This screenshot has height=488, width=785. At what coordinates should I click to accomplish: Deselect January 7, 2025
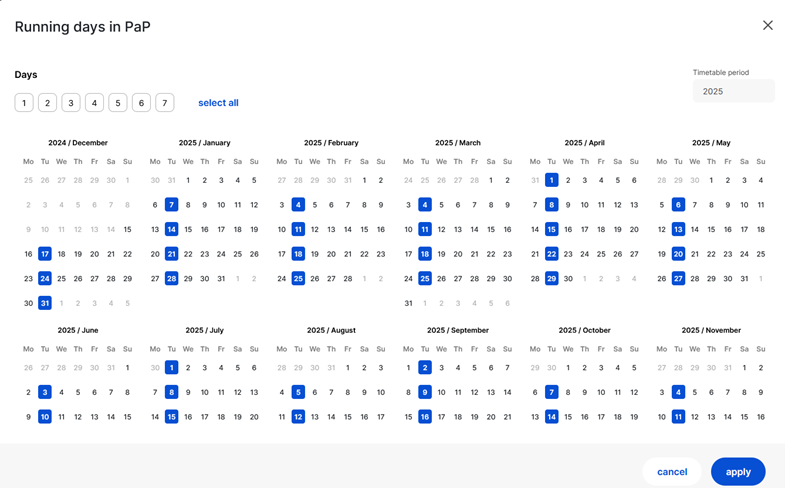tap(171, 205)
